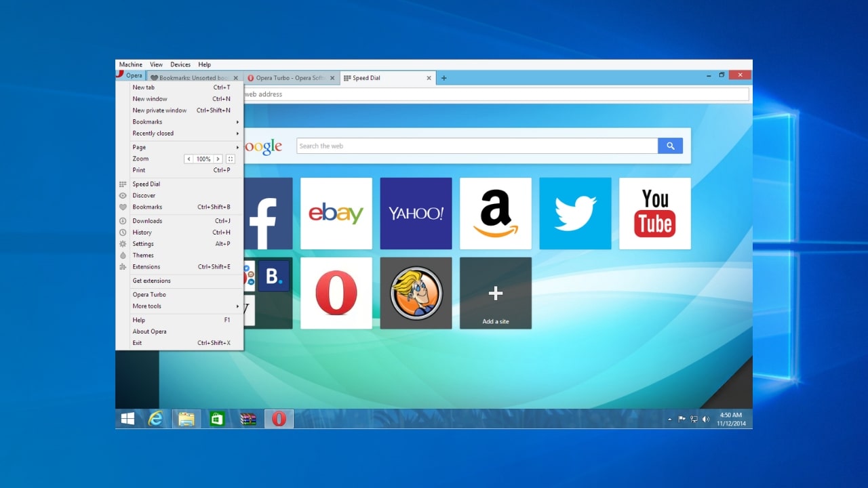Image resolution: width=868 pixels, height=488 pixels.
Task: Open the Yahoo speed dial tile
Action: click(416, 213)
